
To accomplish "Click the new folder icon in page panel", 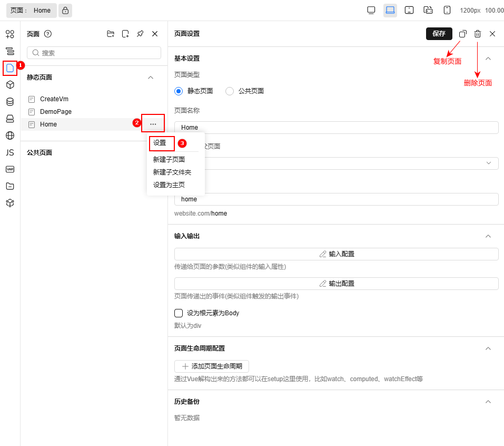I will pyautogui.click(x=111, y=33).
